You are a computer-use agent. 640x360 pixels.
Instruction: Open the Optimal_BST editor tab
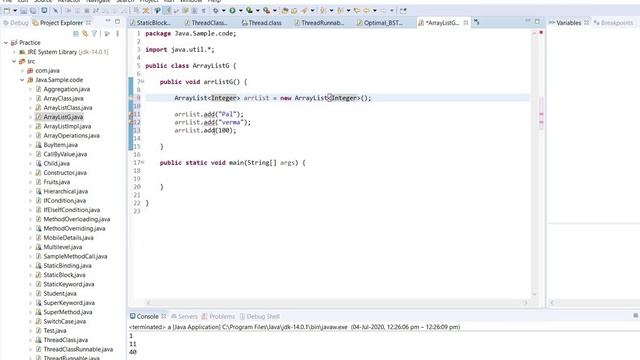pos(379,23)
